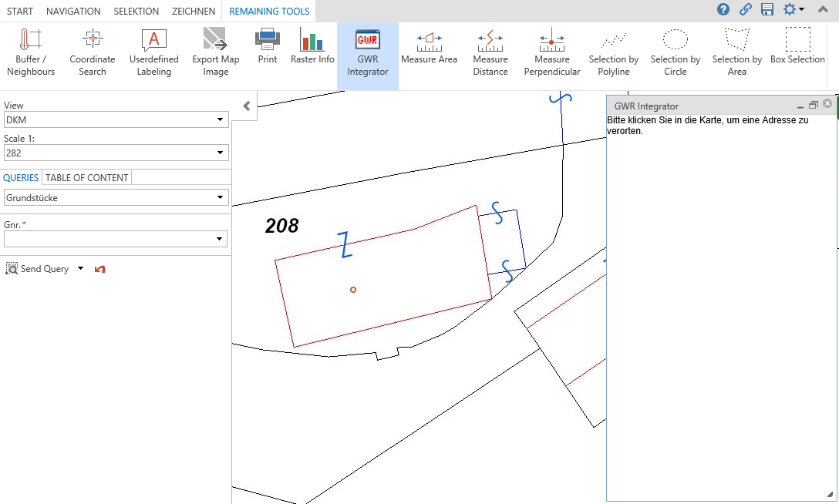
Task: Activate Userdefined Labeling
Action: point(153,50)
